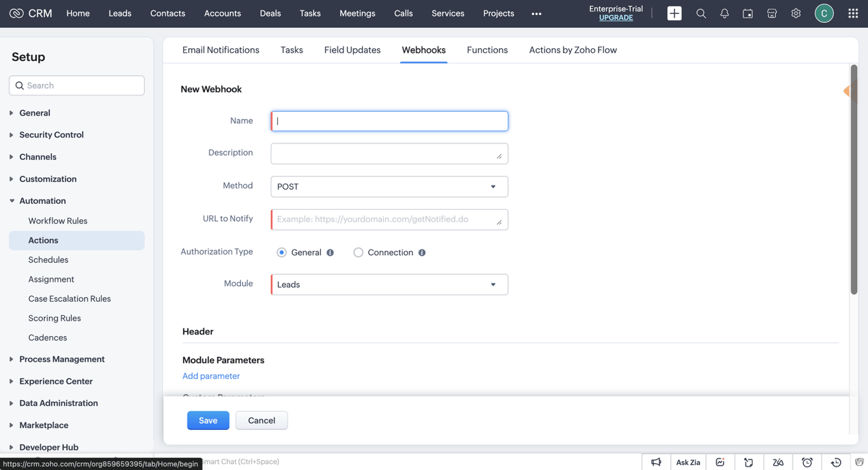Open the Method dropdown showing POST
This screenshot has width=868, height=470.
pos(390,187)
